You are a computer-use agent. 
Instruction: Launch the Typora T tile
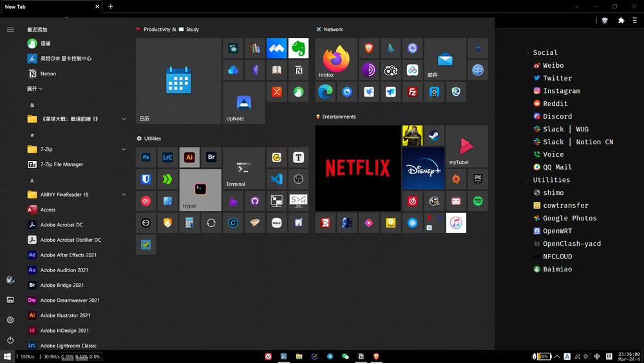click(298, 157)
